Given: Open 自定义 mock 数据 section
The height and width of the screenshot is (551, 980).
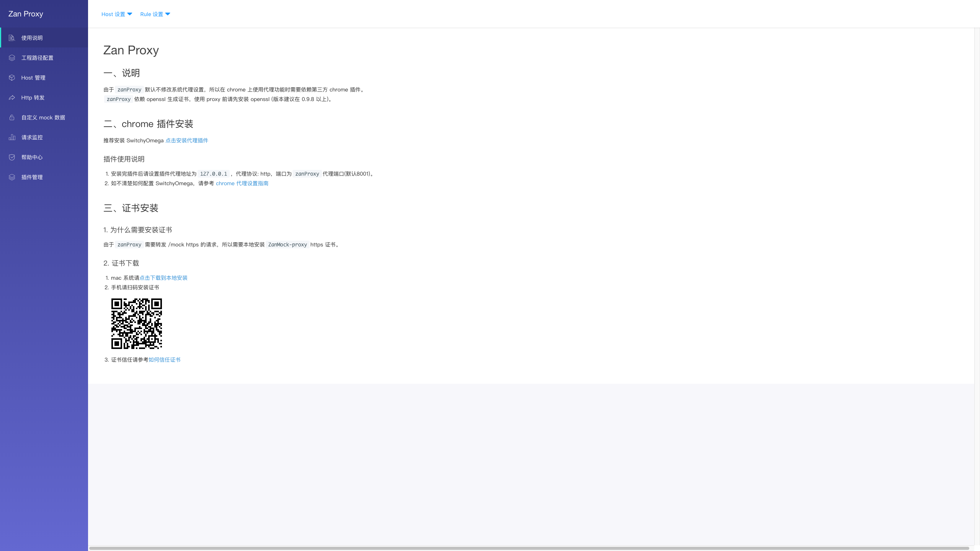Looking at the screenshot, I should tap(44, 117).
